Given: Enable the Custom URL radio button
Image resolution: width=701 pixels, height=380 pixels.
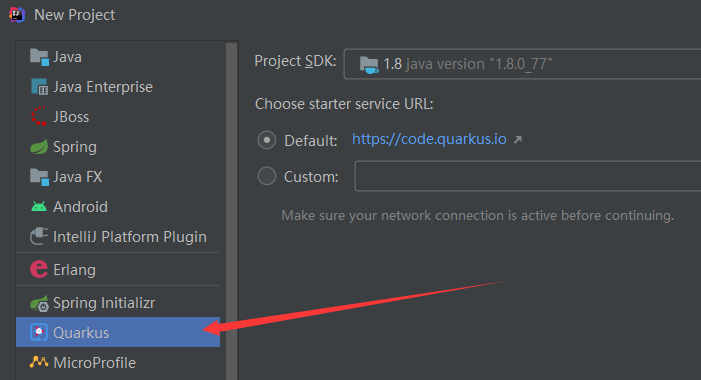Looking at the screenshot, I should coord(266,176).
